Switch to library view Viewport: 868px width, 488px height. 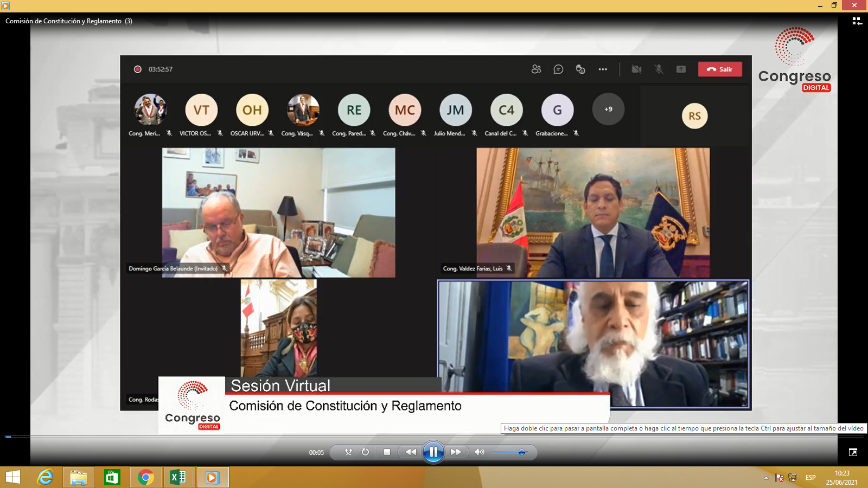(857, 21)
